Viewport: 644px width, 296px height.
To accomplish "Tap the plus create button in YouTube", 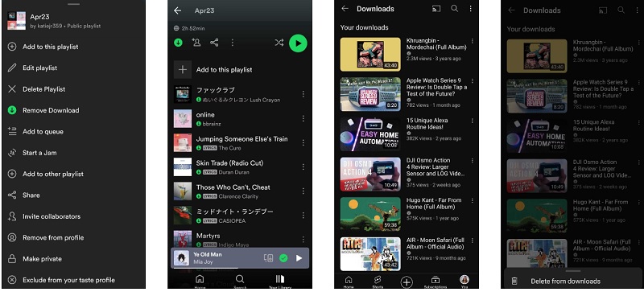I will (x=407, y=282).
